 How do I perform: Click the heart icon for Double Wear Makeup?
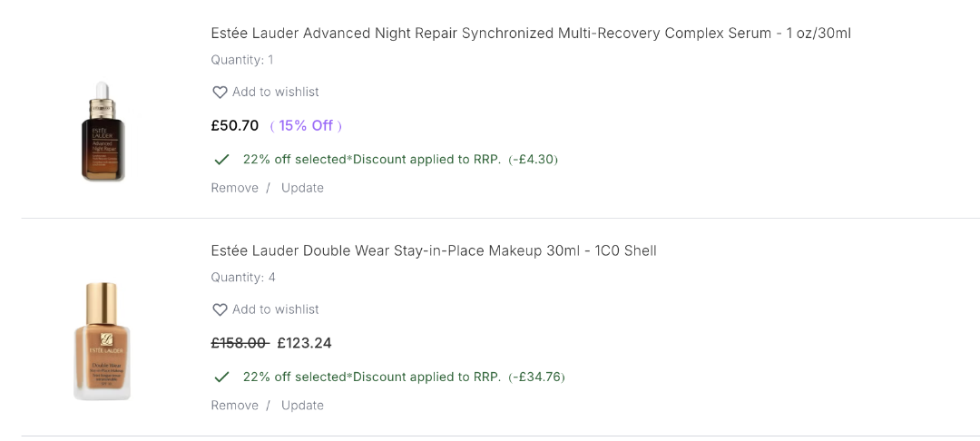point(220,310)
